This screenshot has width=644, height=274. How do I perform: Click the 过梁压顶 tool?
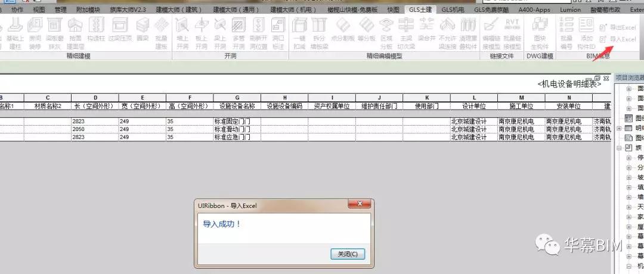120,30
